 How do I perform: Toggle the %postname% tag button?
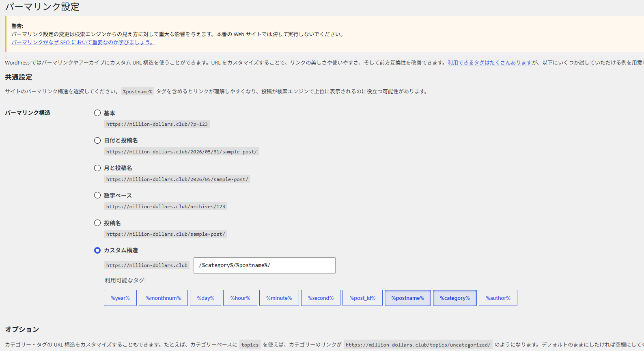(x=408, y=298)
